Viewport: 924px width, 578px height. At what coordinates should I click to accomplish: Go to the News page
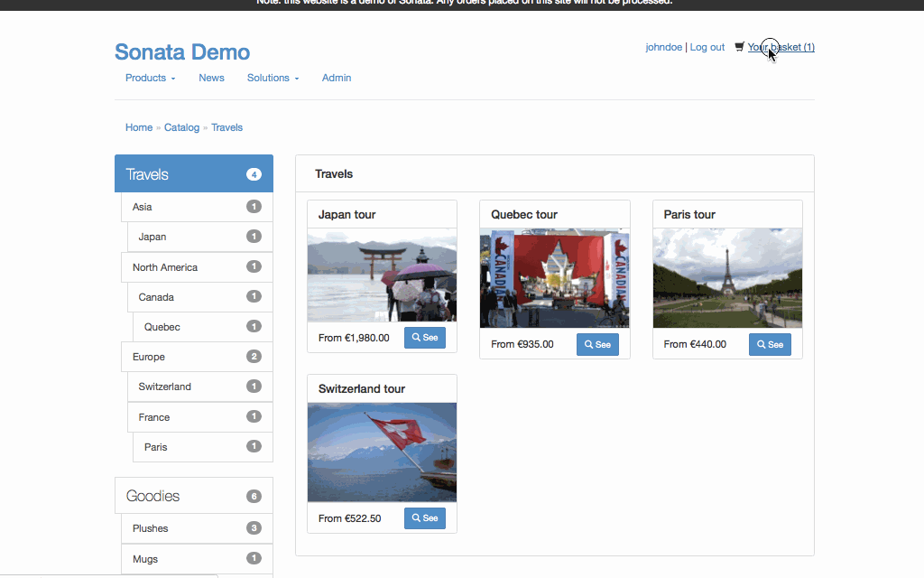click(211, 78)
